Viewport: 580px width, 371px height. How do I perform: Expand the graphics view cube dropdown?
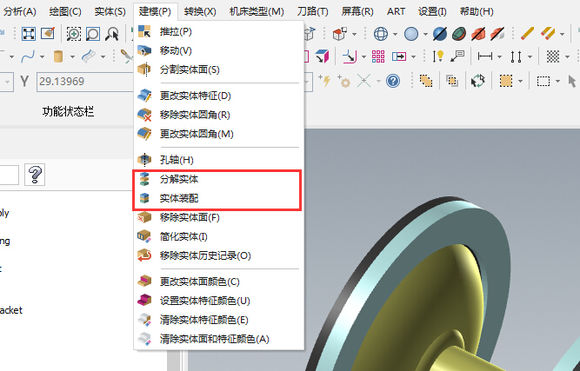(x=354, y=34)
